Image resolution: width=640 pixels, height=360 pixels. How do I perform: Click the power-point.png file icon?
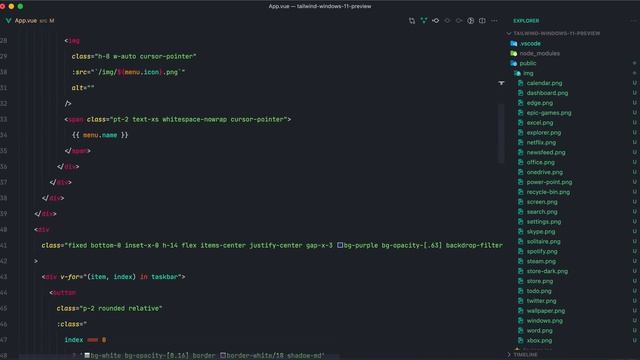(520, 182)
